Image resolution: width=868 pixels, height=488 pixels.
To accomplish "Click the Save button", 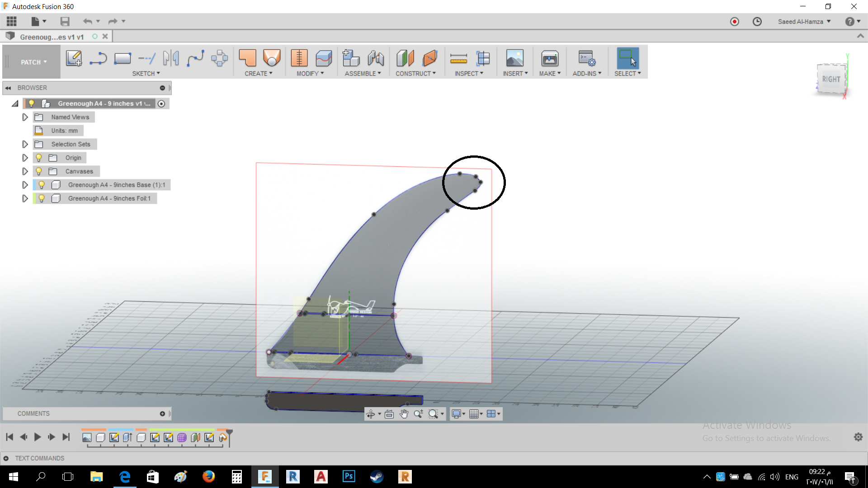I will pyautogui.click(x=65, y=21).
